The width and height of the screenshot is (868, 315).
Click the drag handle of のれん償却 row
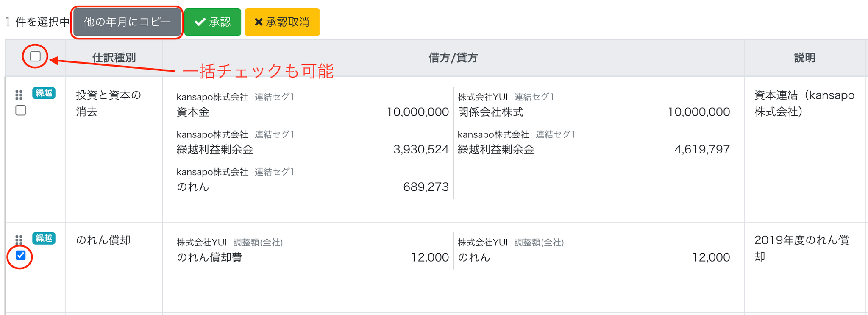[19, 240]
